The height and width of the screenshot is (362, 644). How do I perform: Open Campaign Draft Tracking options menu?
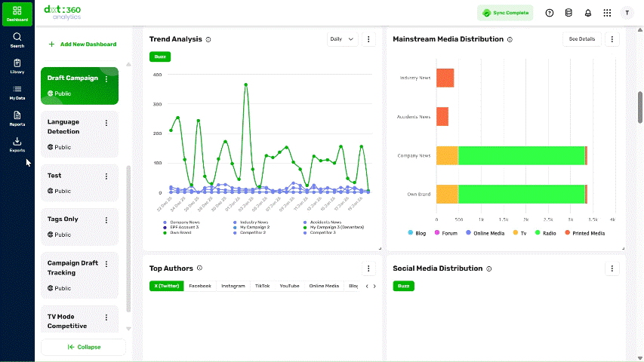[x=106, y=264]
